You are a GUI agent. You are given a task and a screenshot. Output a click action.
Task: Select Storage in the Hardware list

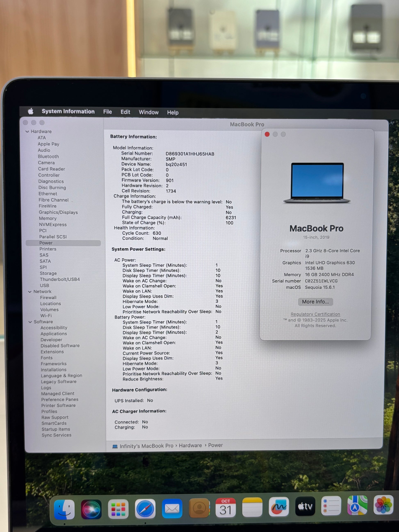point(48,273)
